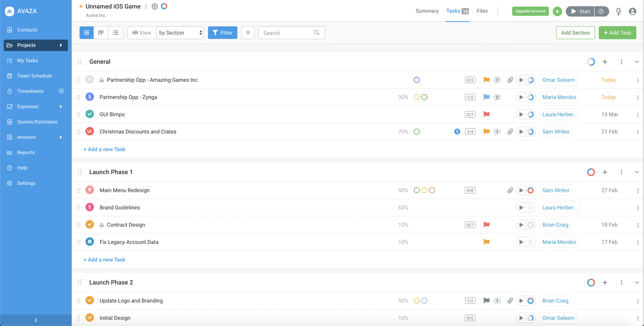Switch to kanban board view
644x326 pixels.
coord(101,33)
